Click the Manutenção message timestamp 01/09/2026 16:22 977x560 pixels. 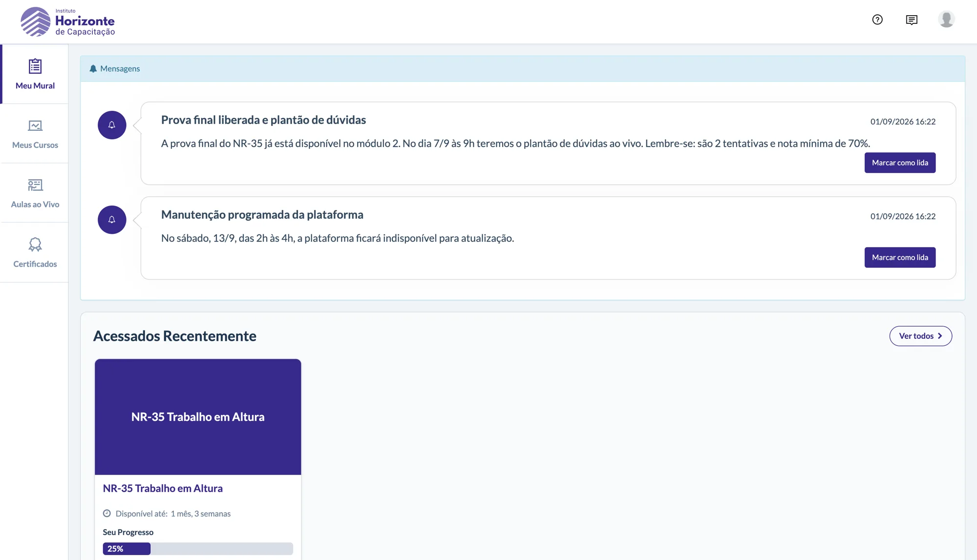903,216
